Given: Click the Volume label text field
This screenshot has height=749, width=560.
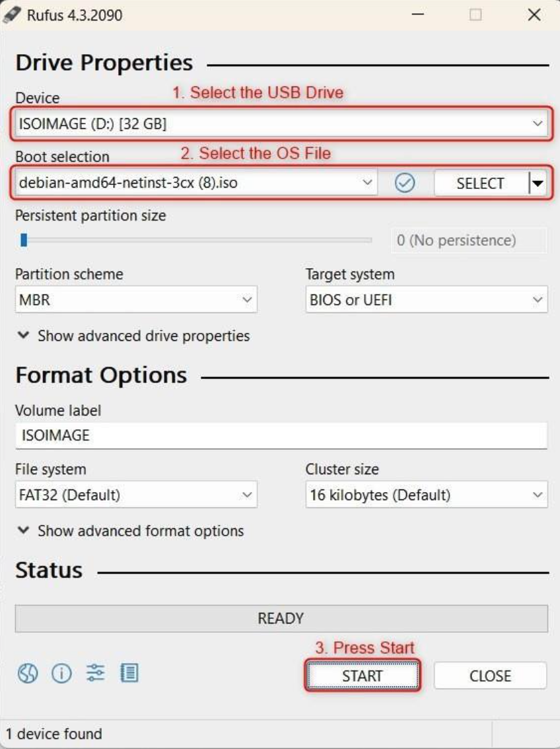Looking at the screenshot, I should click(x=281, y=436).
